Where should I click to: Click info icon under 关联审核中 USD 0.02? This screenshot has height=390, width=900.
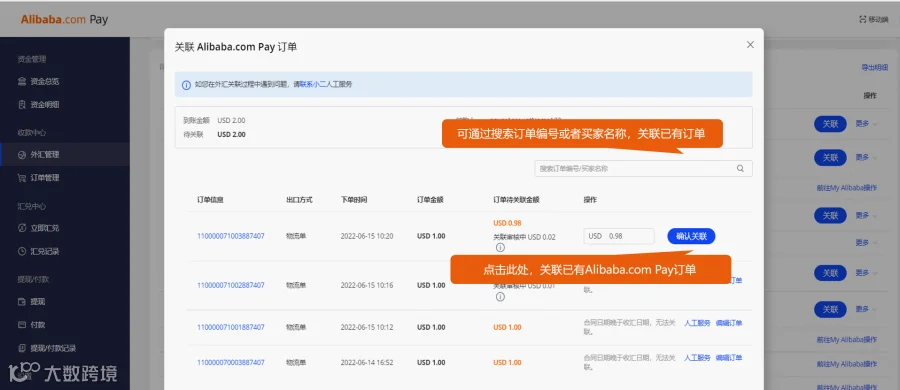tap(500, 248)
